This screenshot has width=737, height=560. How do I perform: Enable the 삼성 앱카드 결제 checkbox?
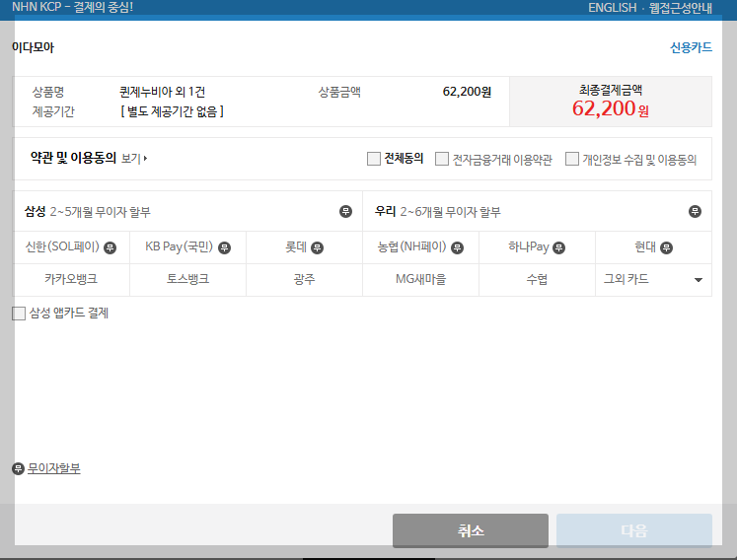tap(19, 314)
